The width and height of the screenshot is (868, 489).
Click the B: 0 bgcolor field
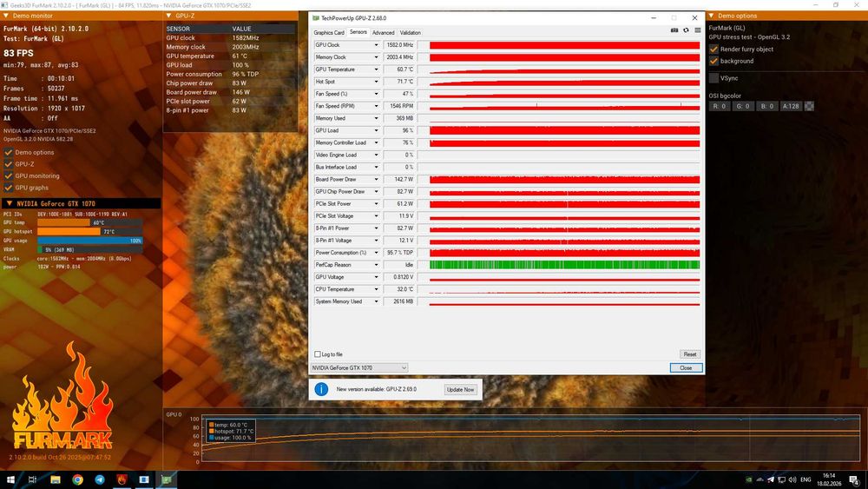766,106
